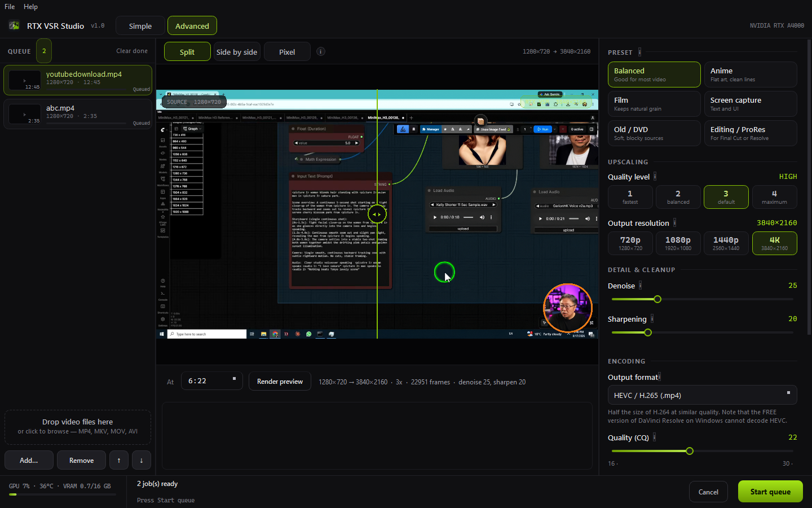This screenshot has width=812, height=508.
Task: Choose Screen capture preset
Action: coord(751,104)
